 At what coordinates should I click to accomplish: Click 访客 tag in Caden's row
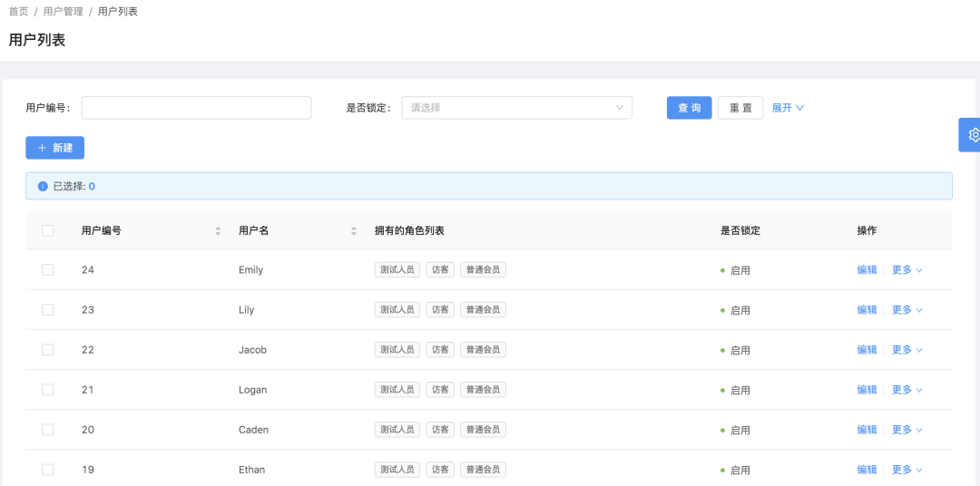click(440, 430)
